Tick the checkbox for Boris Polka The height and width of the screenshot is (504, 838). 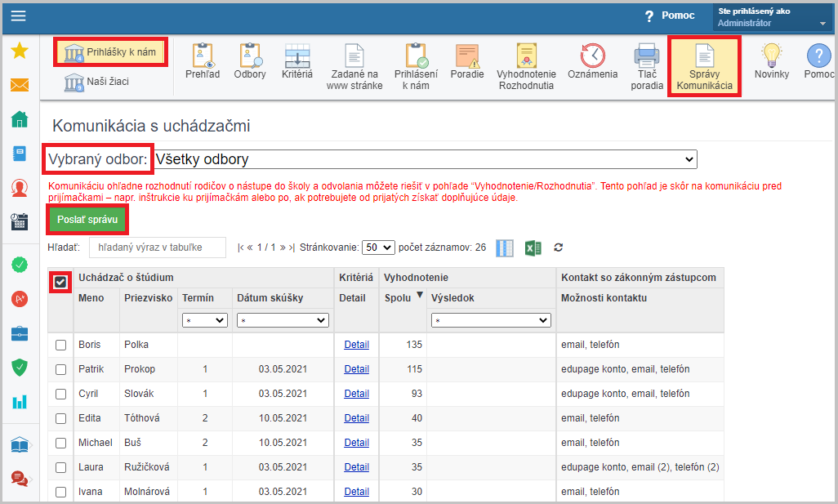tap(61, 346)
